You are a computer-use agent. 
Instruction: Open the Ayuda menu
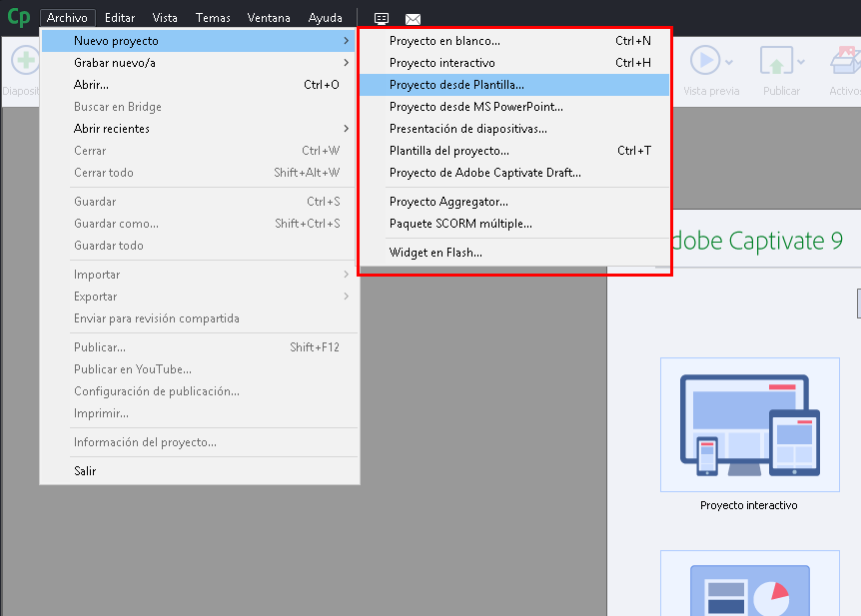(x=325, y=18)
